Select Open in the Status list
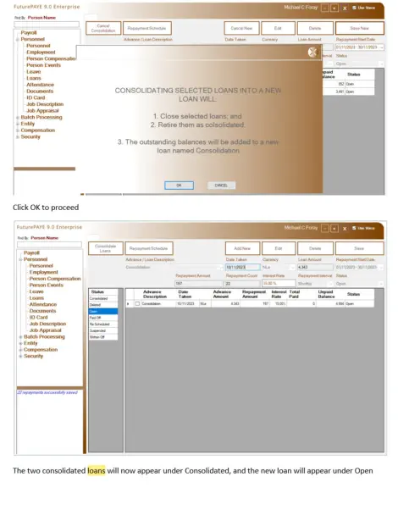Viewport: 398px width, 532px height. [x=103, y=311]
